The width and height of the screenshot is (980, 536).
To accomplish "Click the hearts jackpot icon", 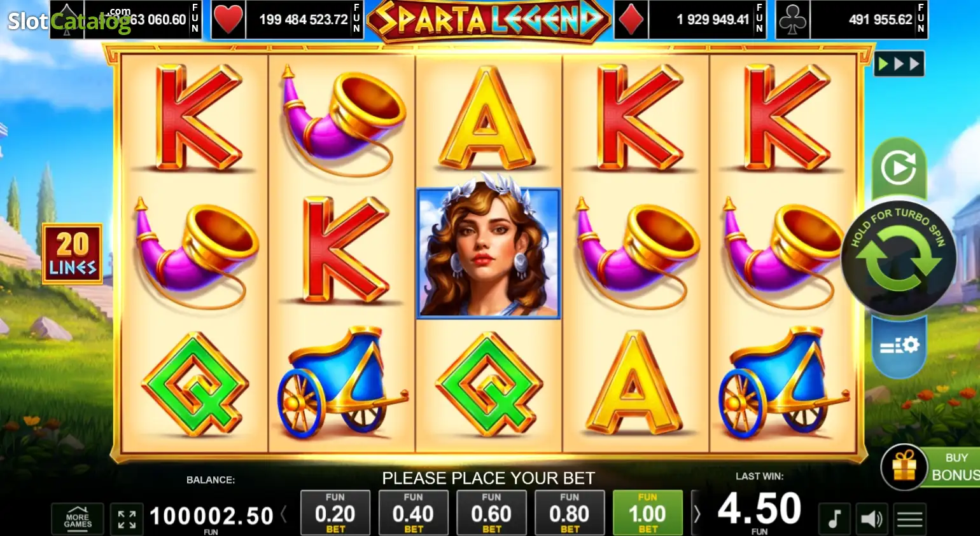I will (228, 20).
